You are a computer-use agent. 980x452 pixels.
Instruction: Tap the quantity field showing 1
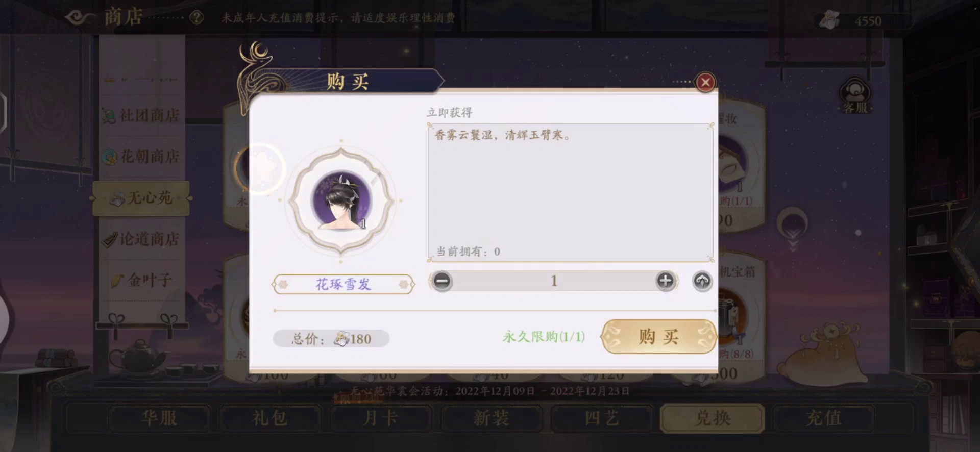[x=554, y=281]
